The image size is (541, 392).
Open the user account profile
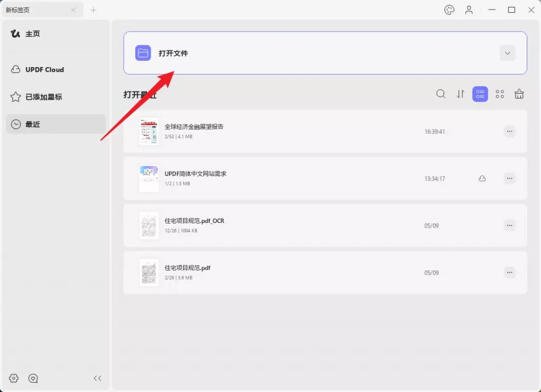click(469, 10)
